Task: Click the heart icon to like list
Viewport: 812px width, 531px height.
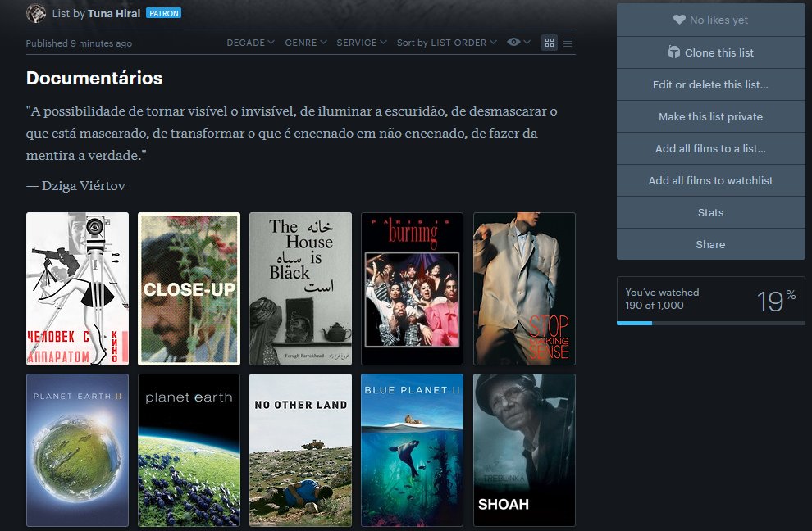Action: 679,20
